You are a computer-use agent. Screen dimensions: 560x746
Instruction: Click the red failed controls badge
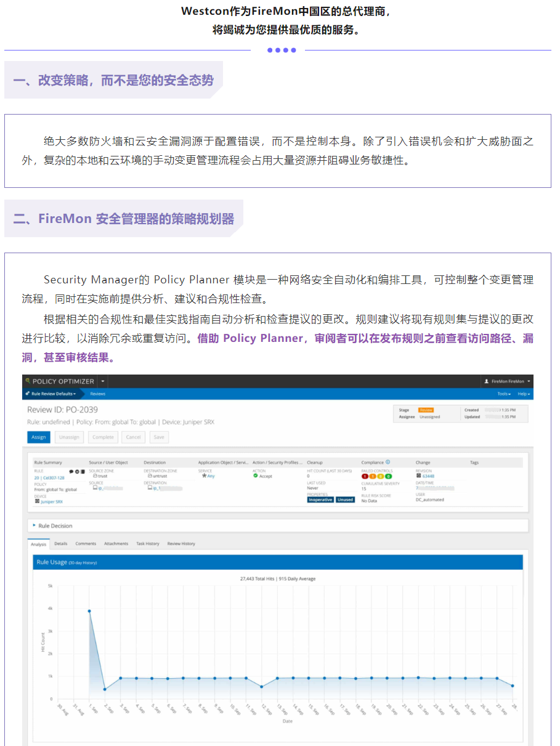(x=365, y=476)
